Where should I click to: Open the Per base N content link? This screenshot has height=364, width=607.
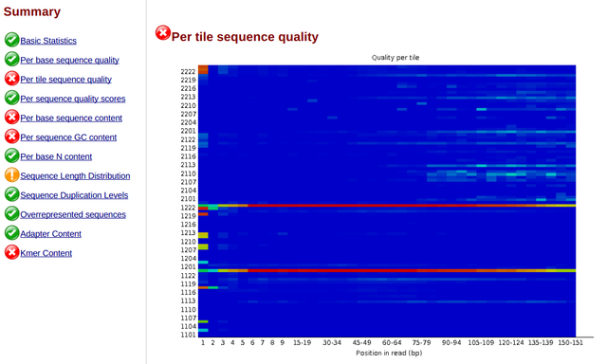click(56, 156)
